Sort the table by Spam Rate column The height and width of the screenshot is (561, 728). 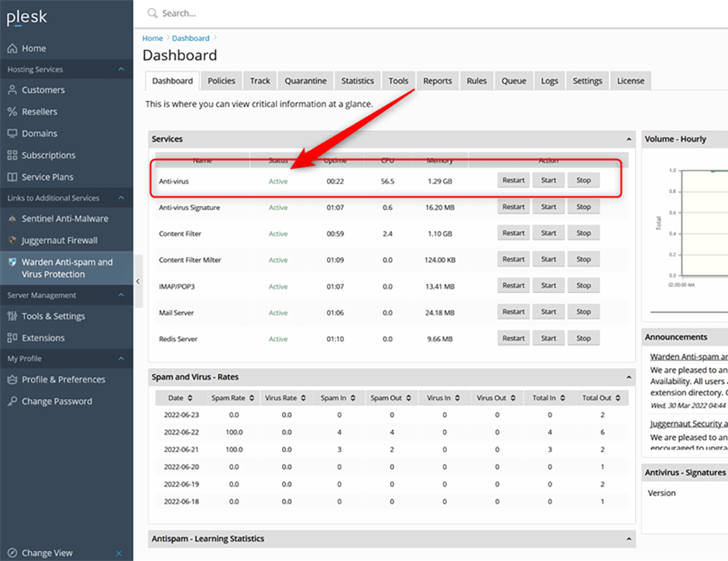point(233,398)
